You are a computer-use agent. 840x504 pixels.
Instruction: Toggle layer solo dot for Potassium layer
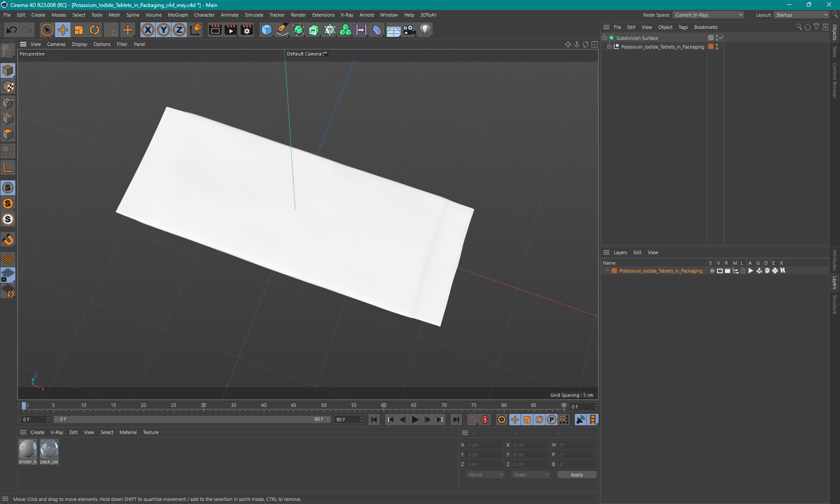(712, 271)
